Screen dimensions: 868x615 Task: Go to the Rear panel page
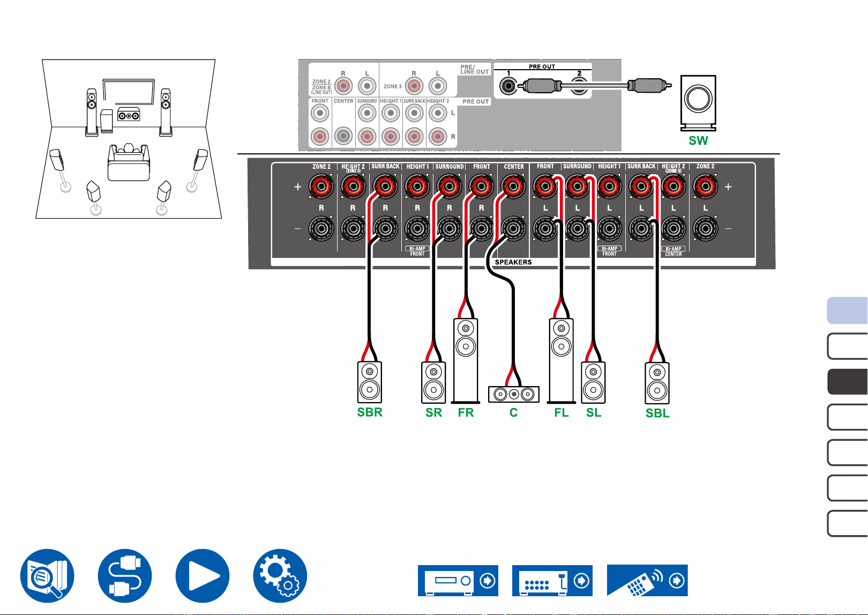click(552, 580)
